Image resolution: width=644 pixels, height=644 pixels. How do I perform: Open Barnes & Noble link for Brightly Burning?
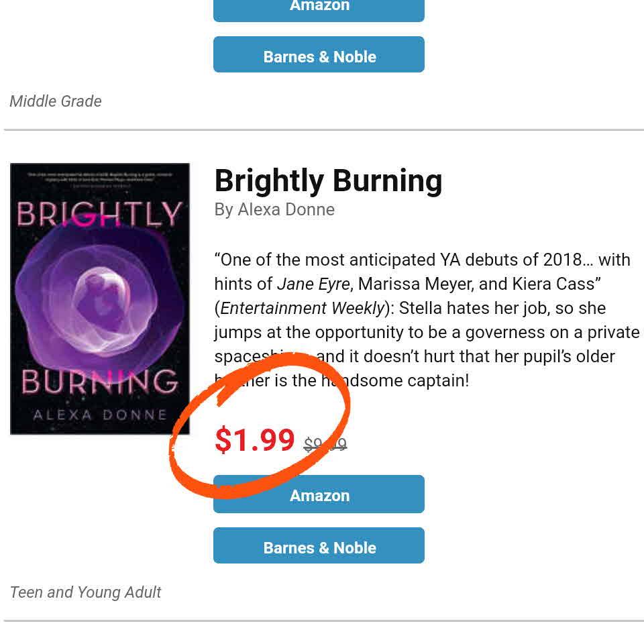point(319,547)
